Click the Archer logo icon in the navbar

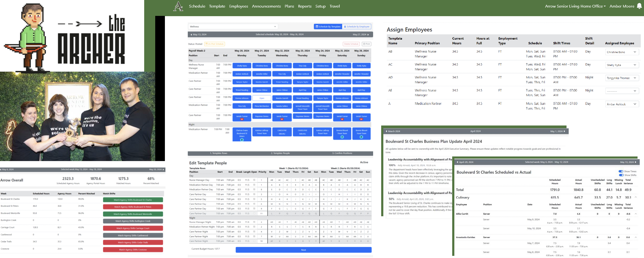pyautogui.click(x=178, y=6)
